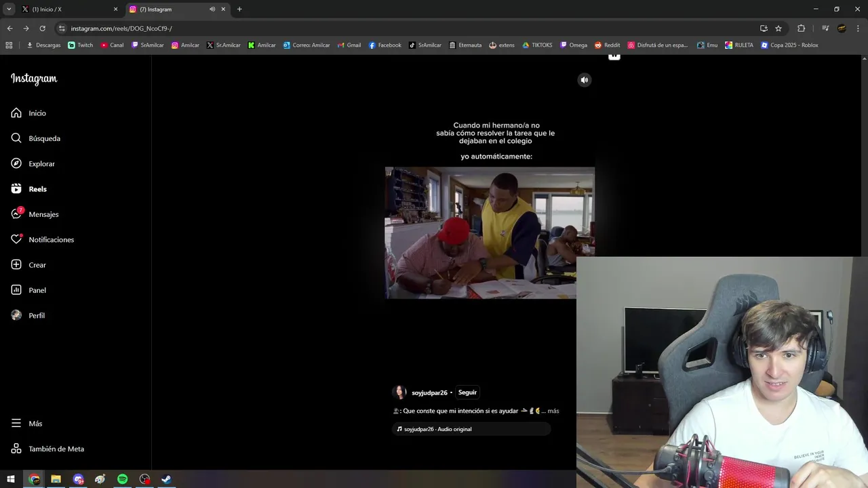Click Crear to make new post
Screen dimensions: 868x488
(x=28, y=265)
